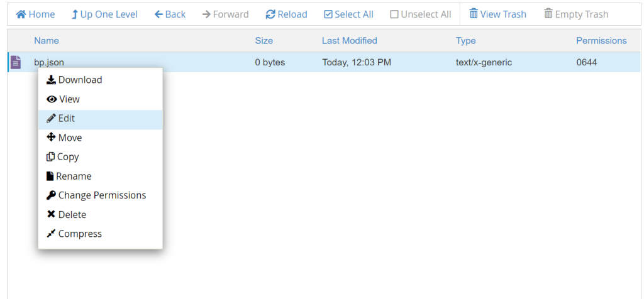Click the Today, 12:03 PM cell
This screenshot has height=299, width=644.
tap(357, 63)
